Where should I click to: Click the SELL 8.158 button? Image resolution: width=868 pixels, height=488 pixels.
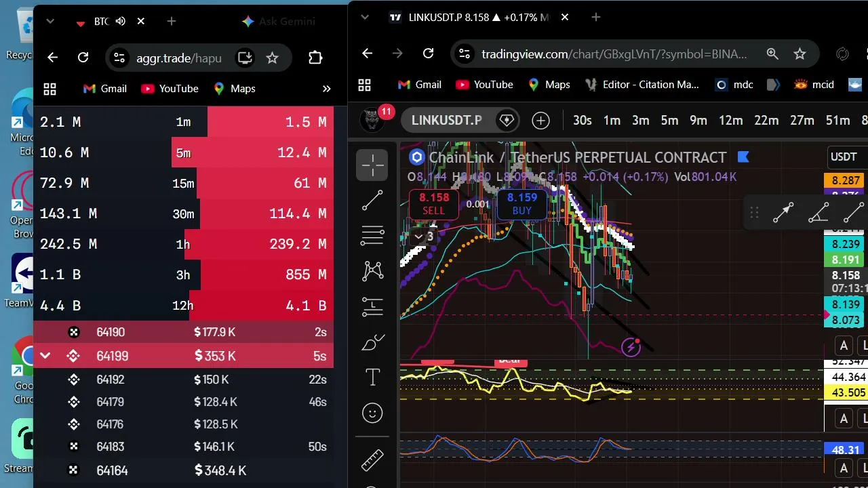[x=434, y=204]
